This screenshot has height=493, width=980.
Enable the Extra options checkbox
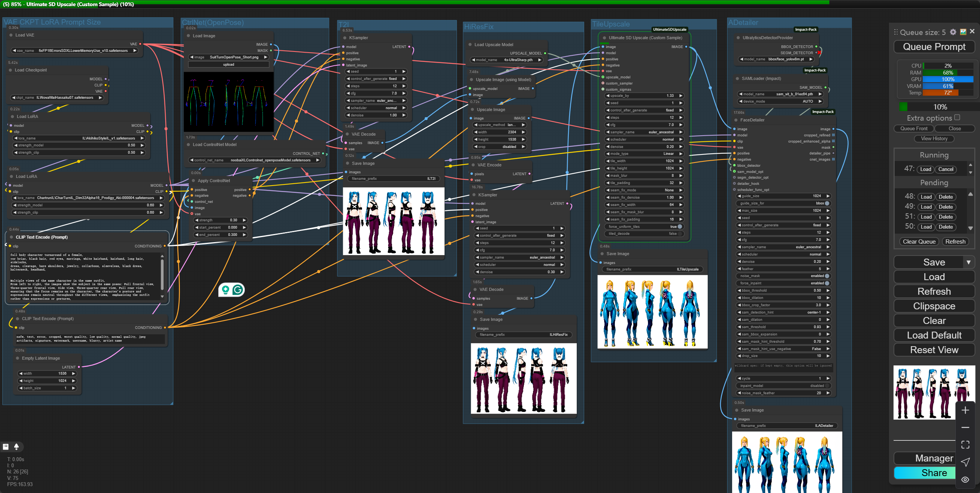click(x=957, y=118)
